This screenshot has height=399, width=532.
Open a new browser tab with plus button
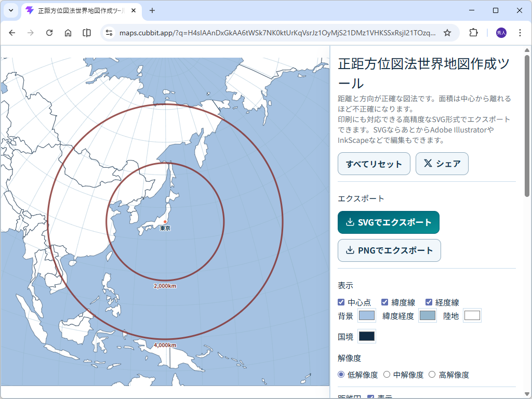coord(151,10)
